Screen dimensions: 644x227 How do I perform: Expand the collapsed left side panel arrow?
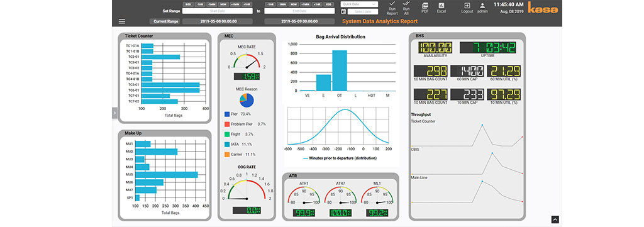click(114, 113)
